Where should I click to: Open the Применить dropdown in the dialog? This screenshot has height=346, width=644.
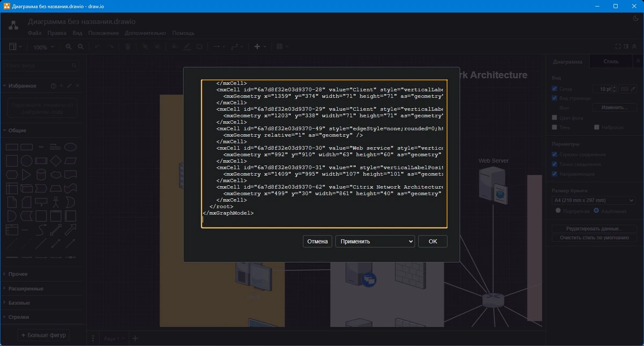coord(375,241)
